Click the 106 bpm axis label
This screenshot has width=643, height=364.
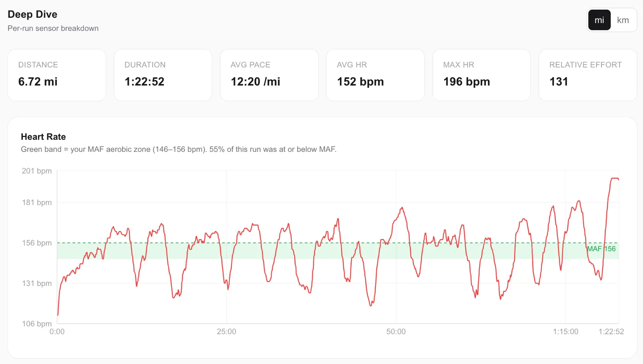(37, 323)
